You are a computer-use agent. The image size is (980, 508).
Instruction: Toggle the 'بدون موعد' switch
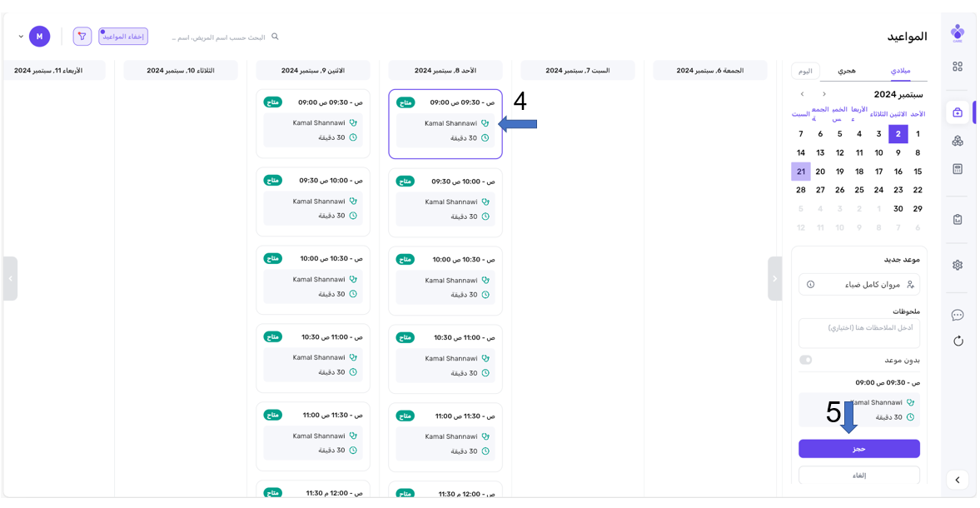point(805,360)
